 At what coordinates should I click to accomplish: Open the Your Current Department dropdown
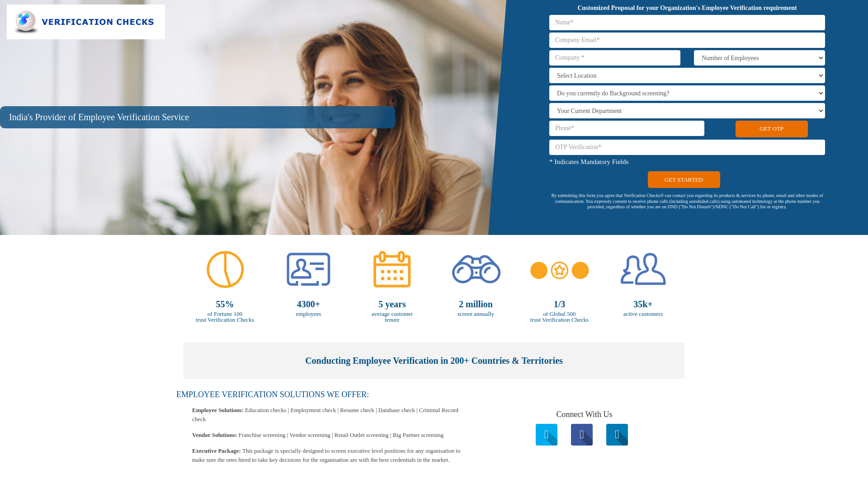(687, 110)
